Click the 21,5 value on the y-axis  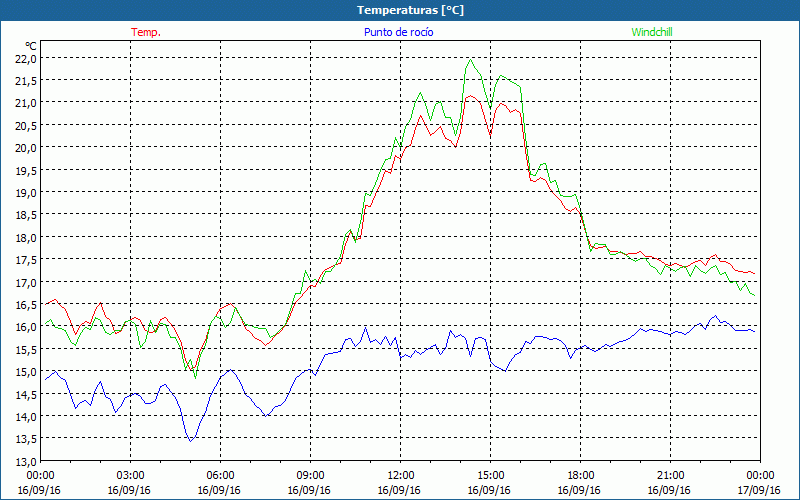pos(27,81)
